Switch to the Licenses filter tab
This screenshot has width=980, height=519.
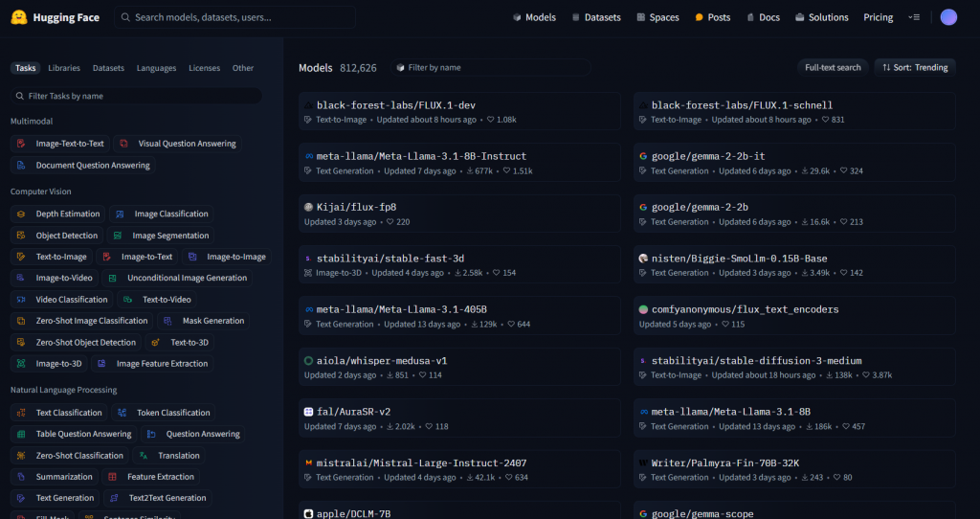(205, 68)
